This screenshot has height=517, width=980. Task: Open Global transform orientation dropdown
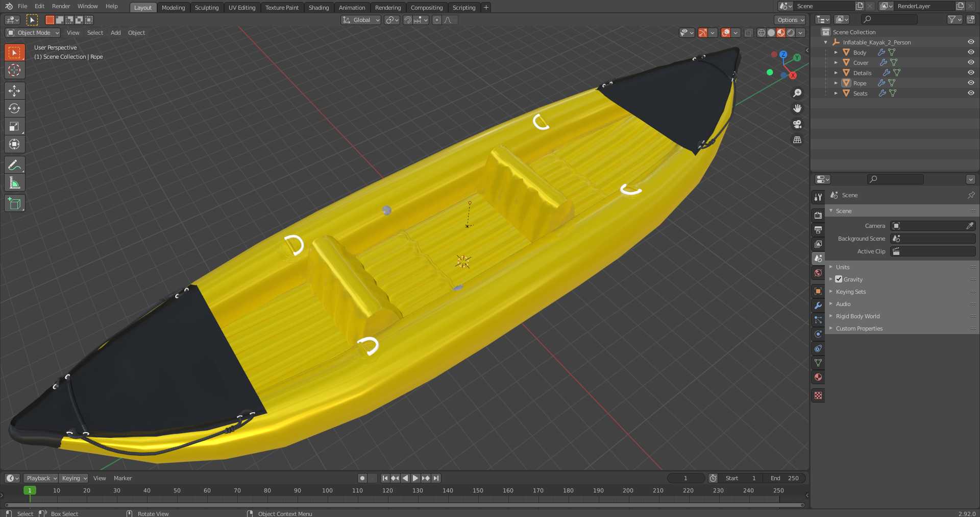[361, 20]
